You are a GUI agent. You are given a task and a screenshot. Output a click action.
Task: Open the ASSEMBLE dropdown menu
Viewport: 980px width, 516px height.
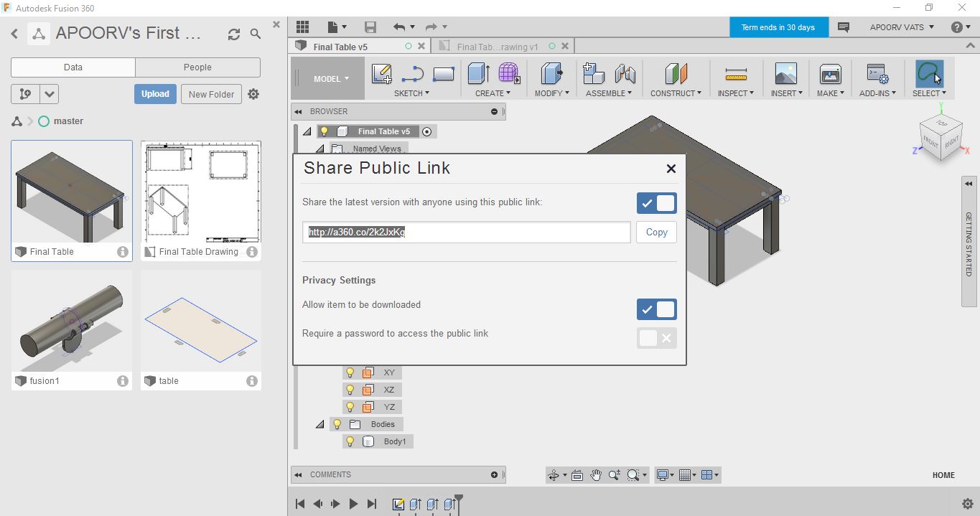point(609,93)
